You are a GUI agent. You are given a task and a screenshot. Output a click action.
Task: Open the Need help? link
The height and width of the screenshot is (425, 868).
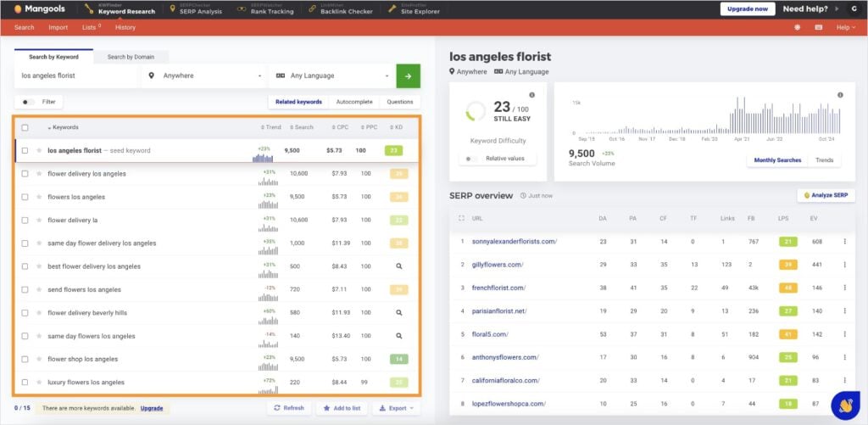pos(805,8)
